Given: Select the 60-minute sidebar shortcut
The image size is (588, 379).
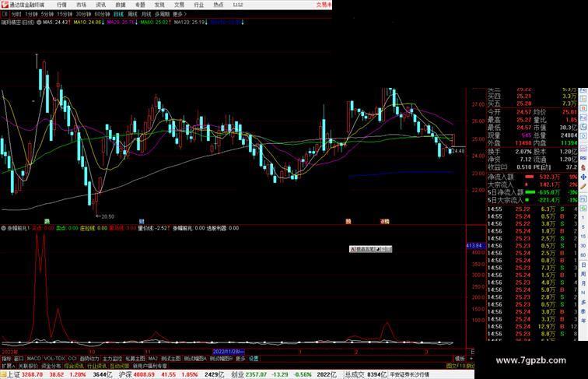Looking at the screenshot, I should (583, 255).
